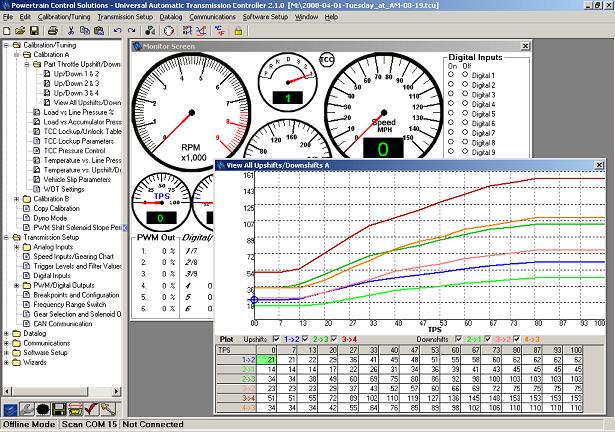Click the magic wand icon in bottom toolbar

point(107,409)
